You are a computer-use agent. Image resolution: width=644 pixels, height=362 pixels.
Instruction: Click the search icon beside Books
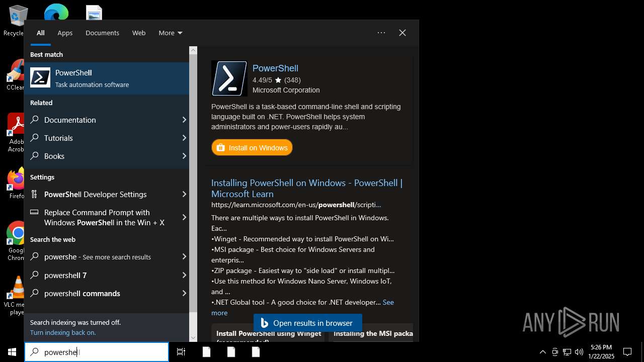tap(35, 156)
